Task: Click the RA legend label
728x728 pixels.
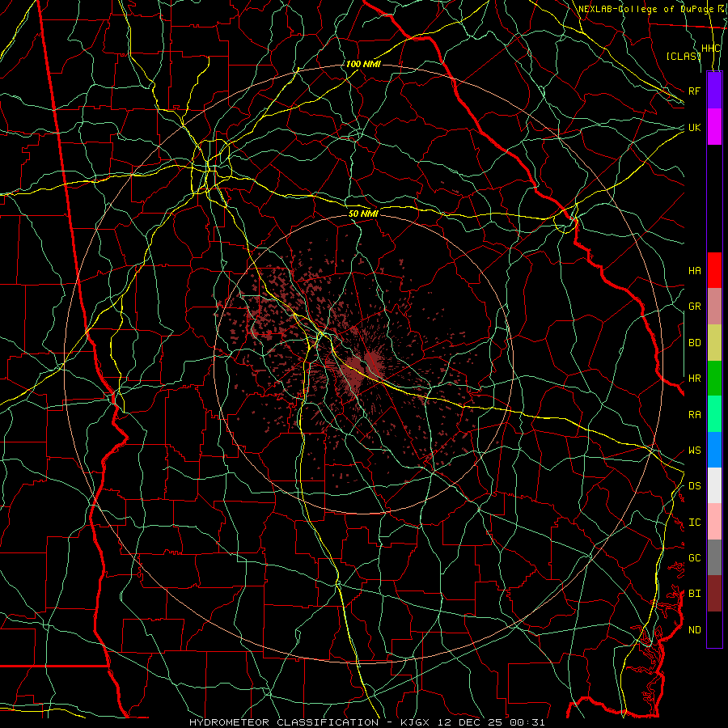Action: pyautogui.click(x=695, y=415)
